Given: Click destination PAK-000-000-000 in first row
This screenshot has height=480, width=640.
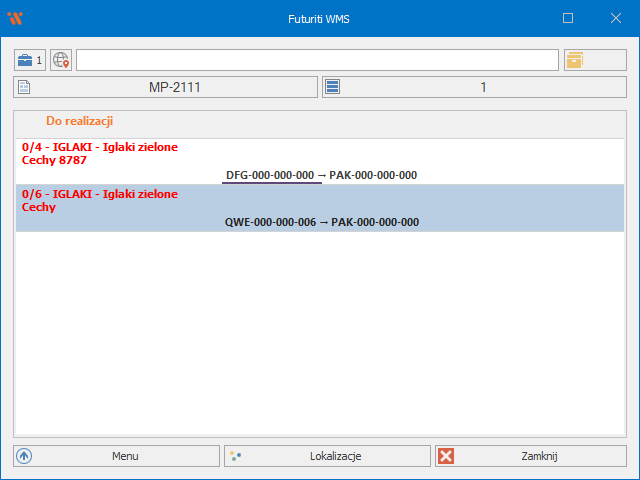Looking at the screenshot, I should [373, 175].
